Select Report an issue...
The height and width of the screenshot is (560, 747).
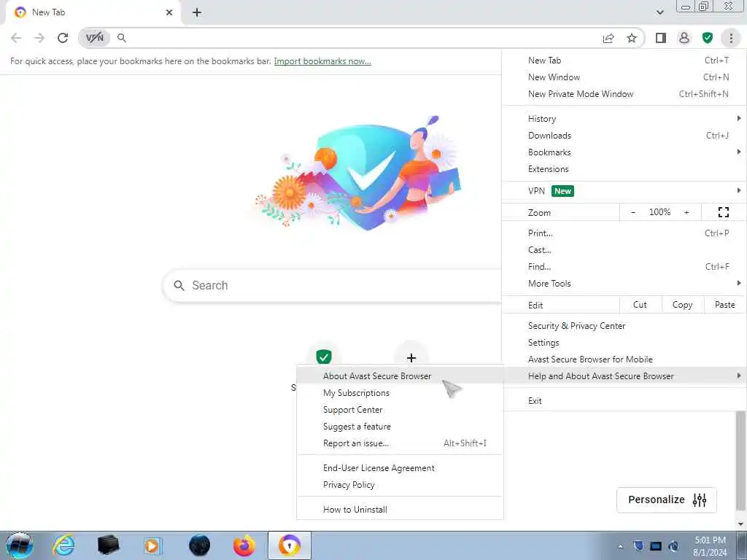click(x=400, y=443)
